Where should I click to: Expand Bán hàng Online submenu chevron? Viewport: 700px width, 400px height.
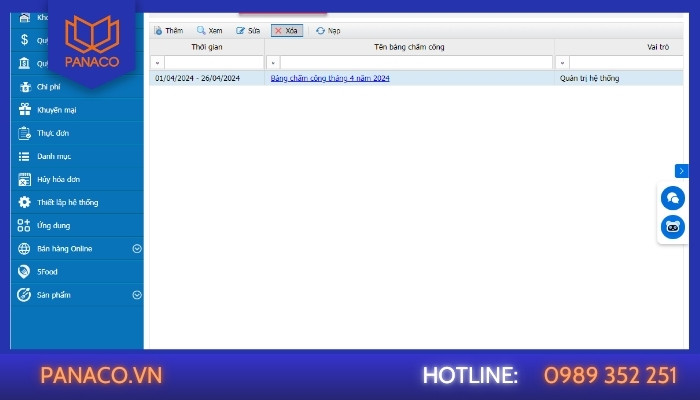[137, 249]
